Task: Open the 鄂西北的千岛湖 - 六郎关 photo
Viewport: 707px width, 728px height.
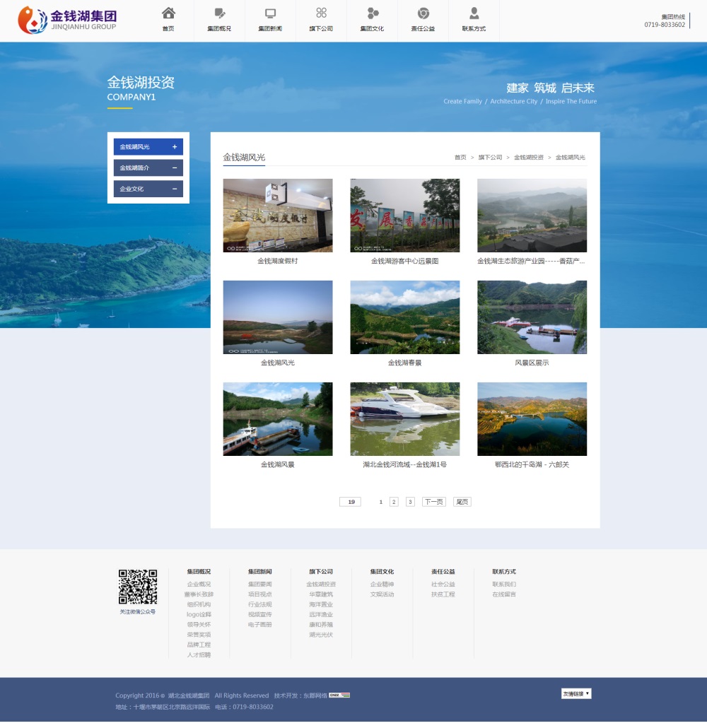Action: (532, 419)
